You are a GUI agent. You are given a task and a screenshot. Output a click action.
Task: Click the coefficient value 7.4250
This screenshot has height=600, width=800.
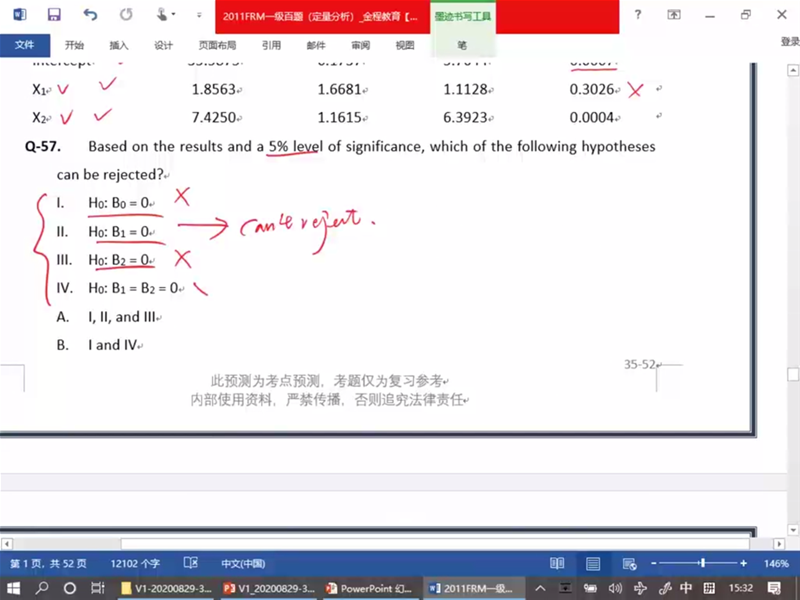coord(214,117)
